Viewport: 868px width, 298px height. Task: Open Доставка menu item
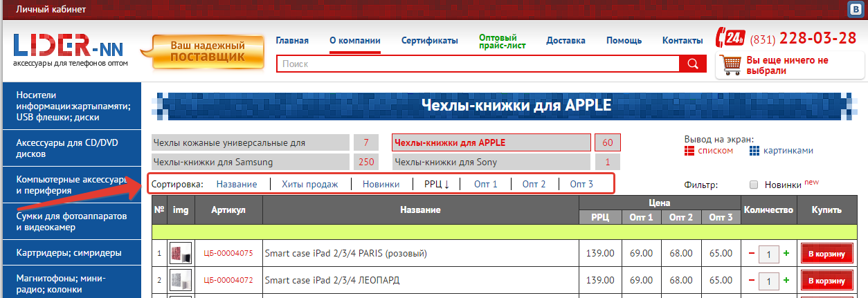566,41
